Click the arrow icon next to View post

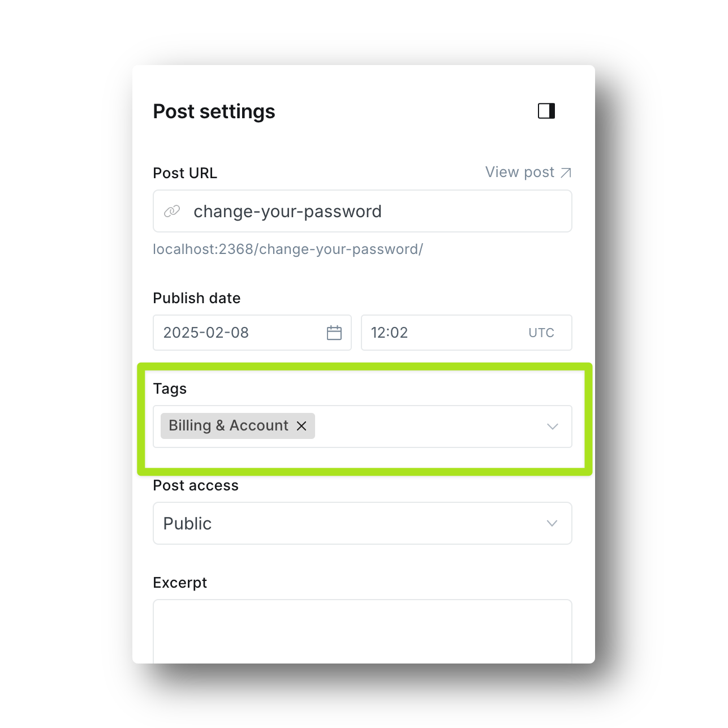566,173
